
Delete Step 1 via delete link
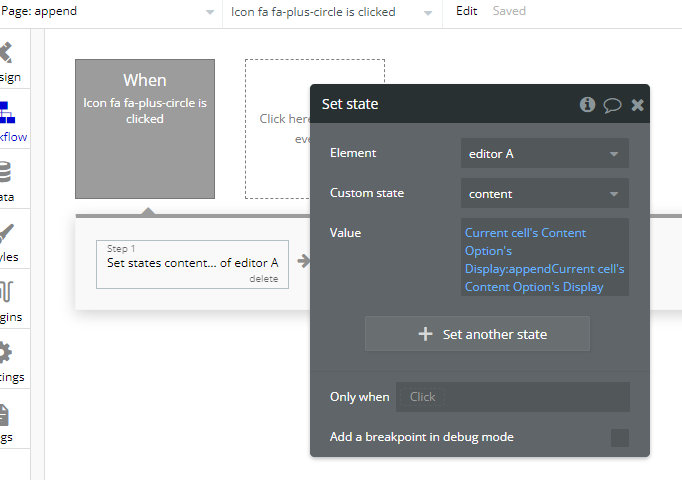point(263,279)
